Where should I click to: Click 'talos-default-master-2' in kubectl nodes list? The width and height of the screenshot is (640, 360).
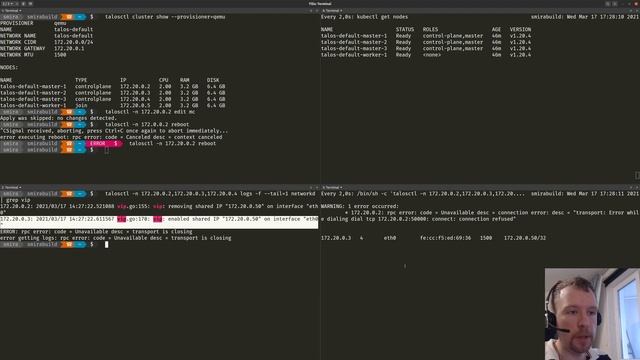tap(353, 42)
